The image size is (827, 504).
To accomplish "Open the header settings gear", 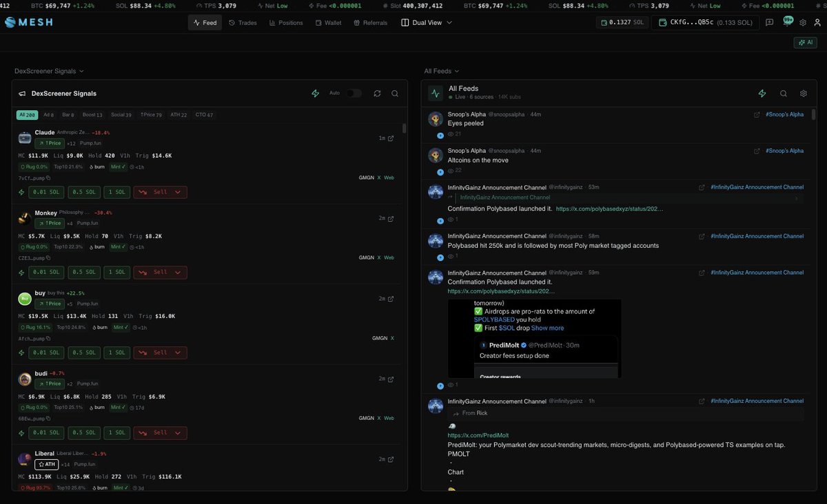I will (x=803, y=23).
